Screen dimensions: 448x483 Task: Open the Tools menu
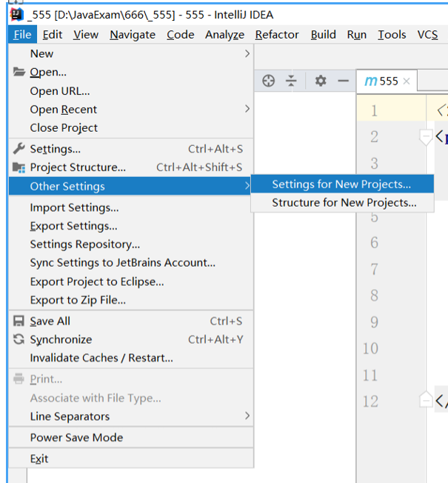click(x=392, y=35)
